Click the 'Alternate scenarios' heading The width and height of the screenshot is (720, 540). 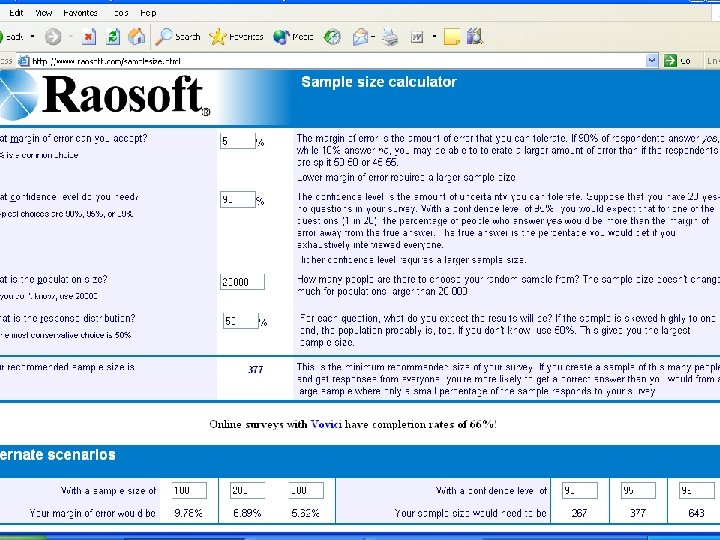57,455
